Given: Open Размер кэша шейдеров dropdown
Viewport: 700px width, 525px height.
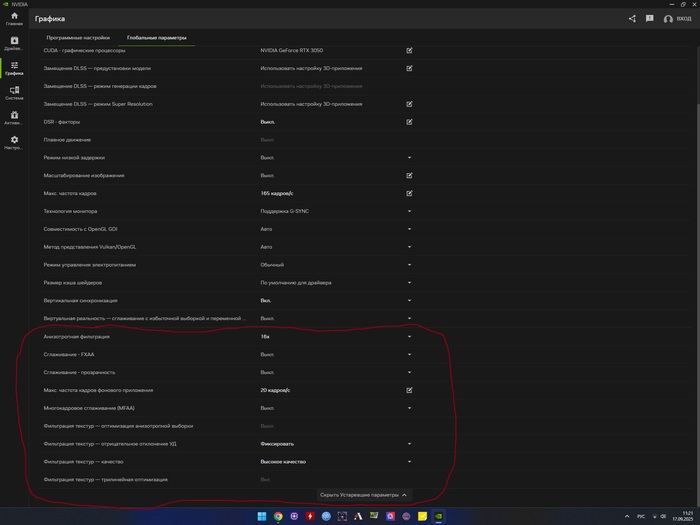Looking at the screenshot, I should pos(409,283).
